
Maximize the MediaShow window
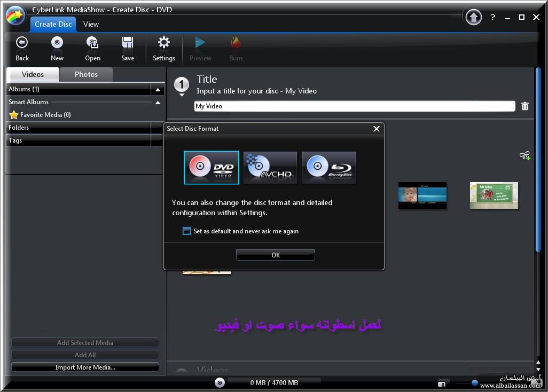[521, 17]
